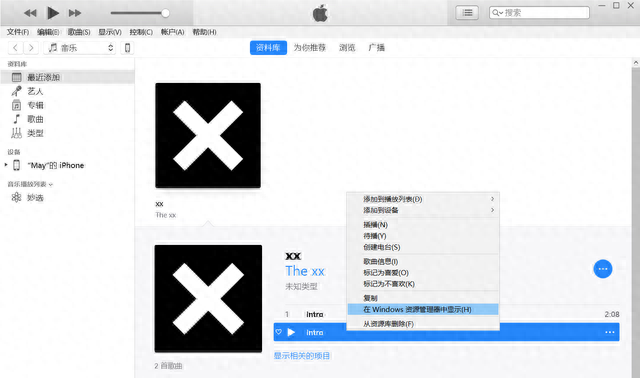640x378 pixels.
Task: Go back with the left arrow
Action: click(16, 48)
